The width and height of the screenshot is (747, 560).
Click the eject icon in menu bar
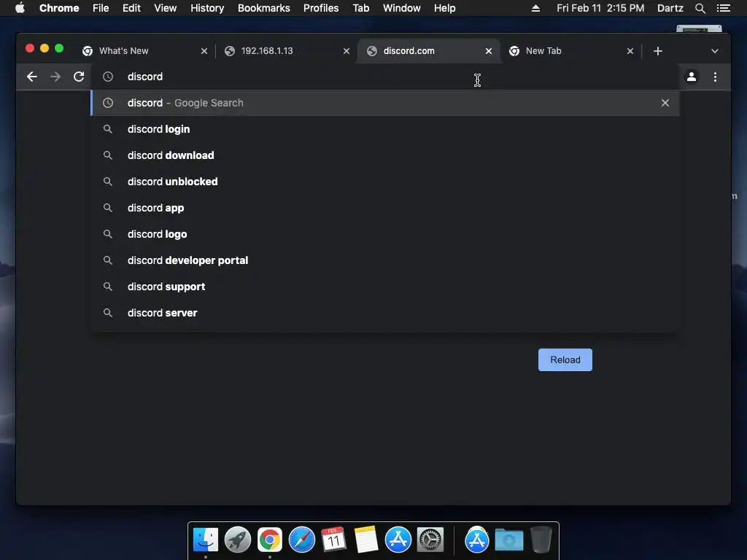535,8
